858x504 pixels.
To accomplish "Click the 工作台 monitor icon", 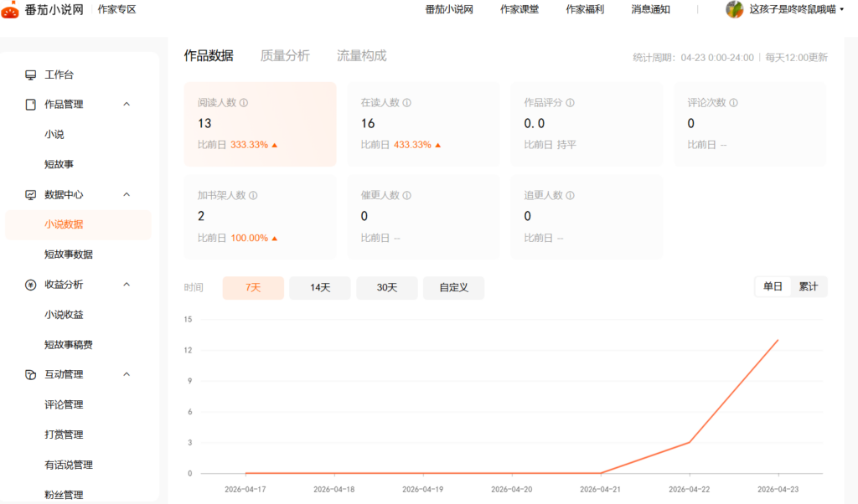I will tap(31, 75).
